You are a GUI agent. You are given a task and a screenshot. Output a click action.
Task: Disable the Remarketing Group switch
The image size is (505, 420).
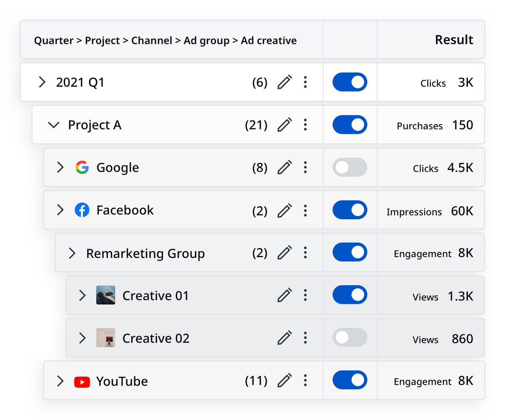[350, 253]
